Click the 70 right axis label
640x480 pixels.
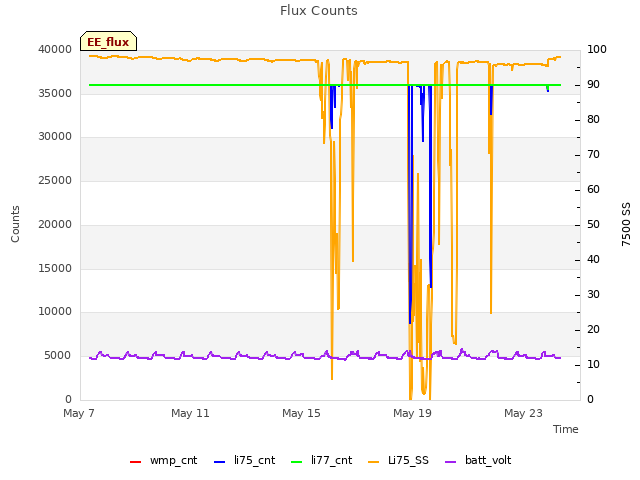[593, 155]
